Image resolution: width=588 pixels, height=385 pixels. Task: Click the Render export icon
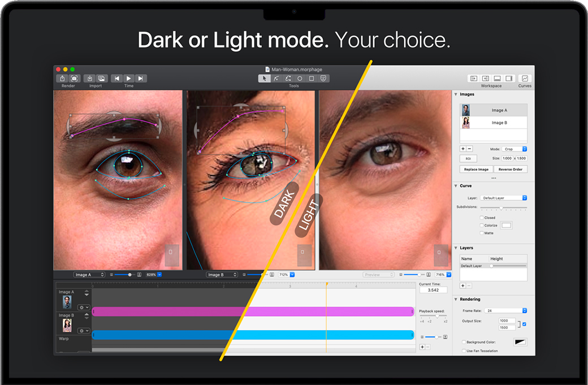pos(62,79)
